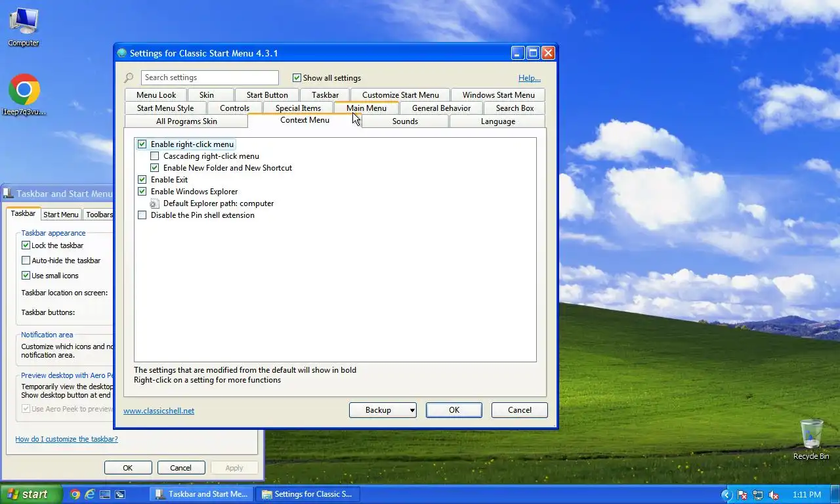The width and height of the screenshot is (840, 504).
Task: Select the Start Menu Style tab
Action: pos(165,108)
